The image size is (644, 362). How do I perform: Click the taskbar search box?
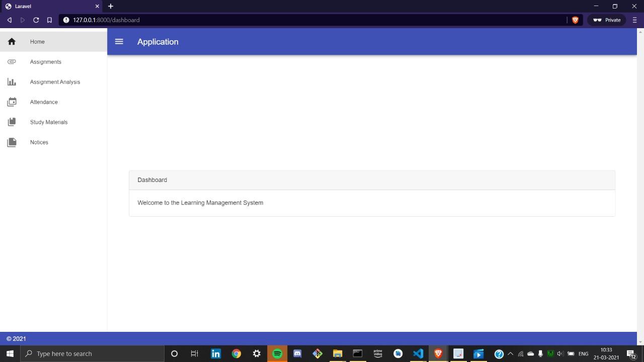92,353
